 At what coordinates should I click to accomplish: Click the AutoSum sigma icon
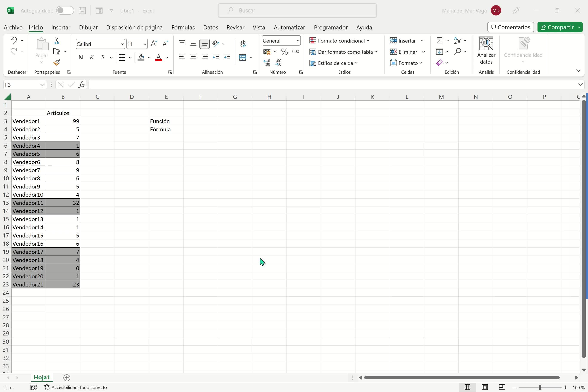tap(439, 40)
